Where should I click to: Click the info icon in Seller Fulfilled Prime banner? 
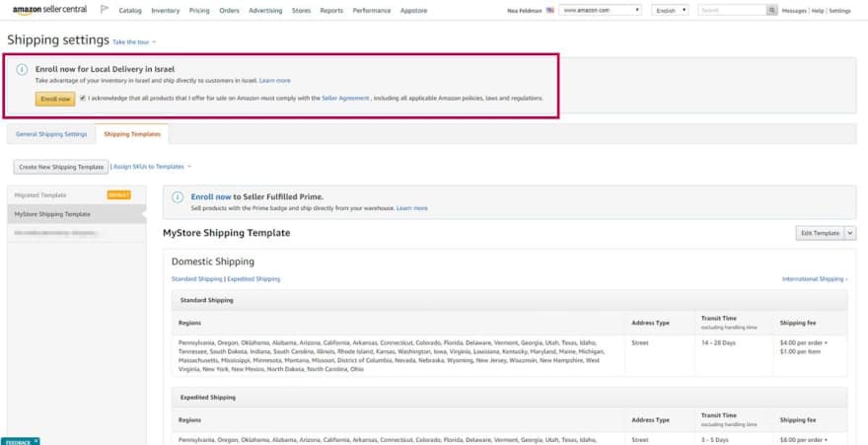178,197
